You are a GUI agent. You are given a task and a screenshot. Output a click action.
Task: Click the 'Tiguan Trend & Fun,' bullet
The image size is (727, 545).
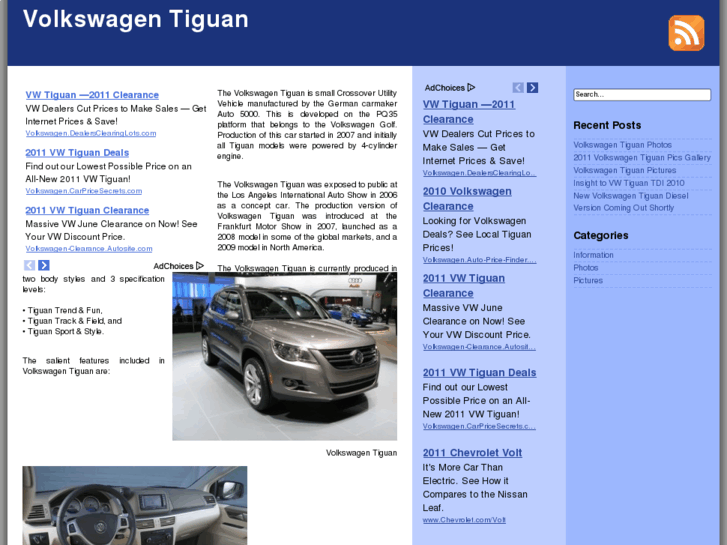click(x=65, y=310)
